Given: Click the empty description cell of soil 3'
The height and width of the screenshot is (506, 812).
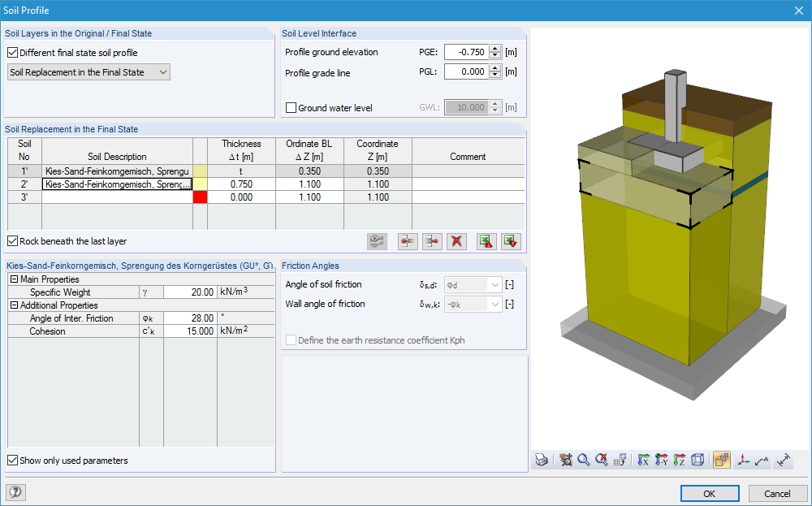Looking at the screenshot, I should pyautogui.click(x=117, y=197).
